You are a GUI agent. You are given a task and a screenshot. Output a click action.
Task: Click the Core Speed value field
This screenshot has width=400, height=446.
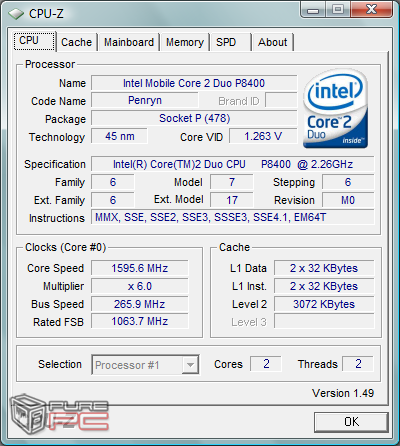tap(140, 268)
